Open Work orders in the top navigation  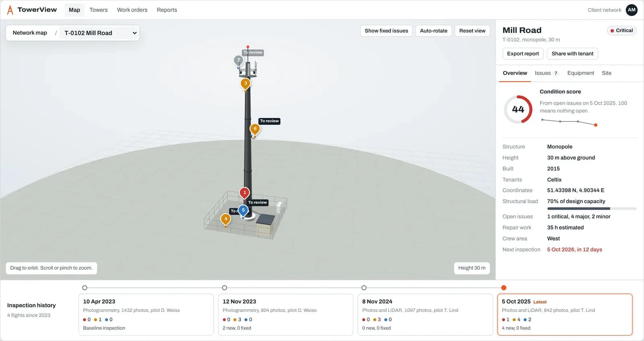(132, 10)
